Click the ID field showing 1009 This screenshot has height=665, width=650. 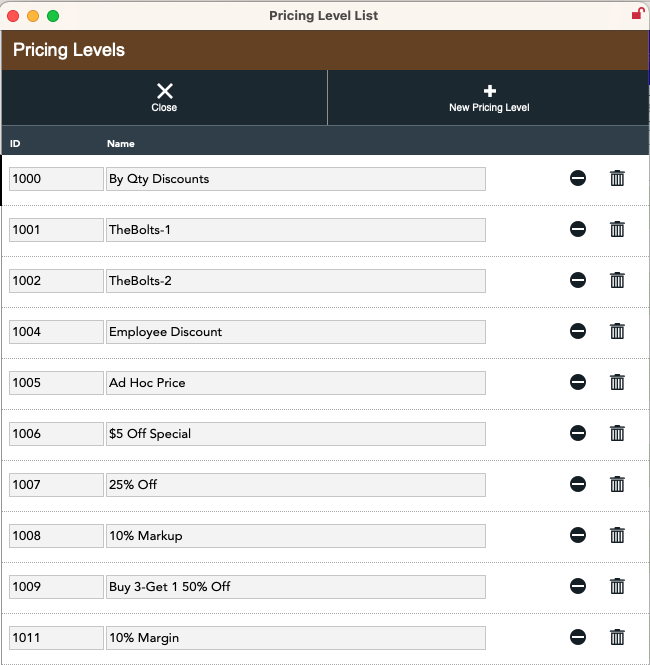(56, 587)
